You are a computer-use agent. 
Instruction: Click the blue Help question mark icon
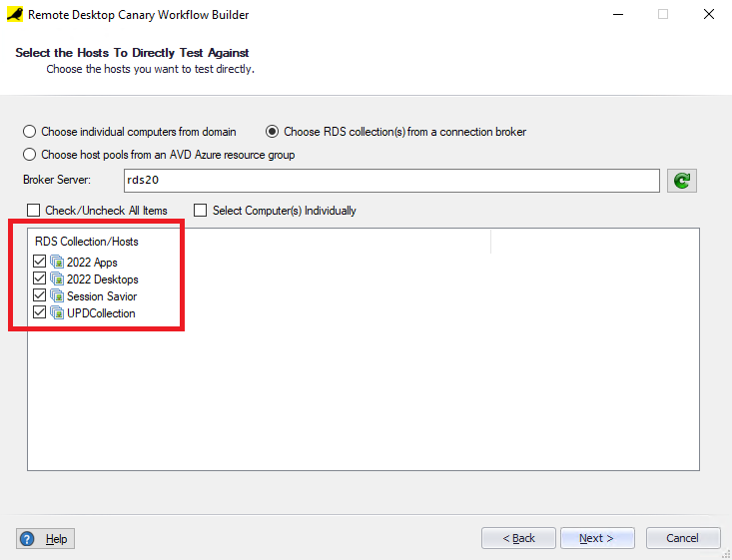27,539
